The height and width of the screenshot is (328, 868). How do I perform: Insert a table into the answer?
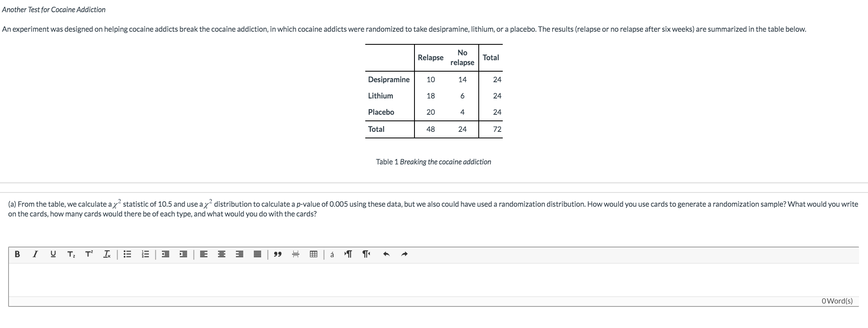314,254
